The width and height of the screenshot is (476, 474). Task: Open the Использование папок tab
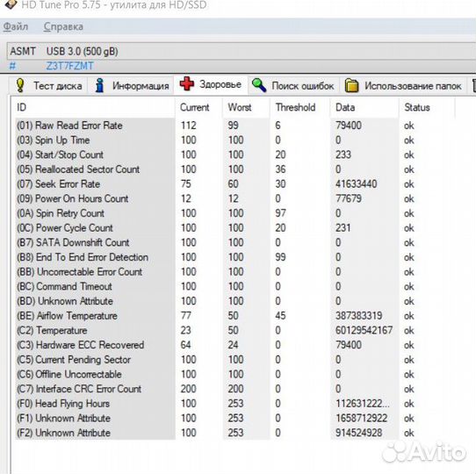pyautogui.click(x=403, y=86)
